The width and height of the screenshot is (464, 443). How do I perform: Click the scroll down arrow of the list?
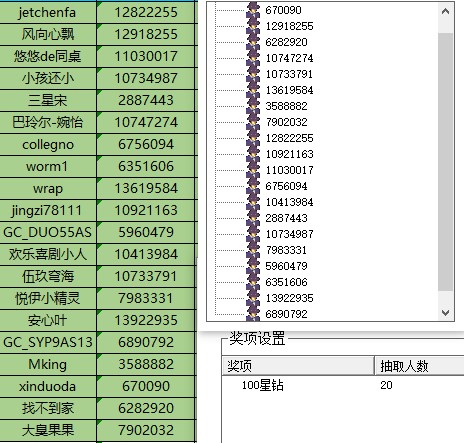point(445,313)
